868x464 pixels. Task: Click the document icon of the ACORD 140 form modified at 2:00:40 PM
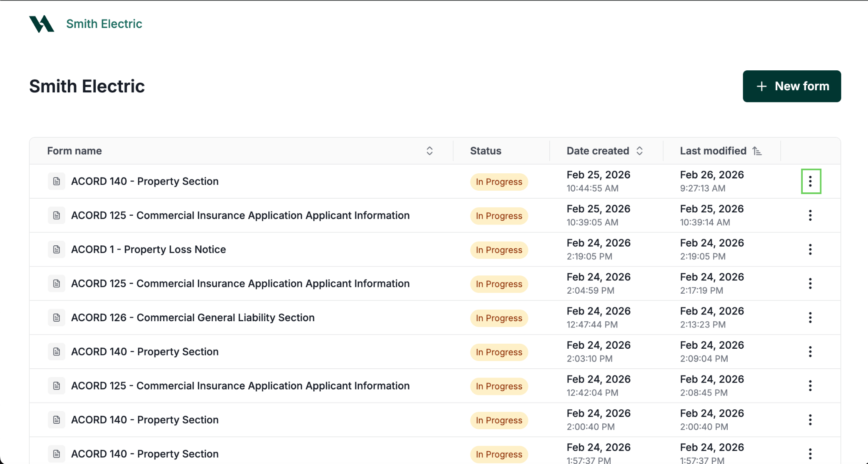[x=56, y=420]
